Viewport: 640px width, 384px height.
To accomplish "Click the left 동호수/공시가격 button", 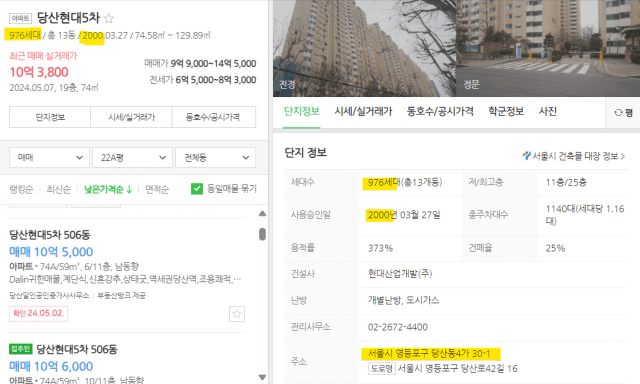I will [x=214, y=117].
